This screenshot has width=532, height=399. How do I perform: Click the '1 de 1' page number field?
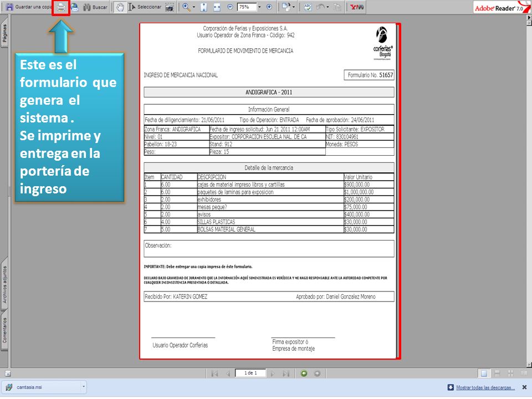coord(250,373)
